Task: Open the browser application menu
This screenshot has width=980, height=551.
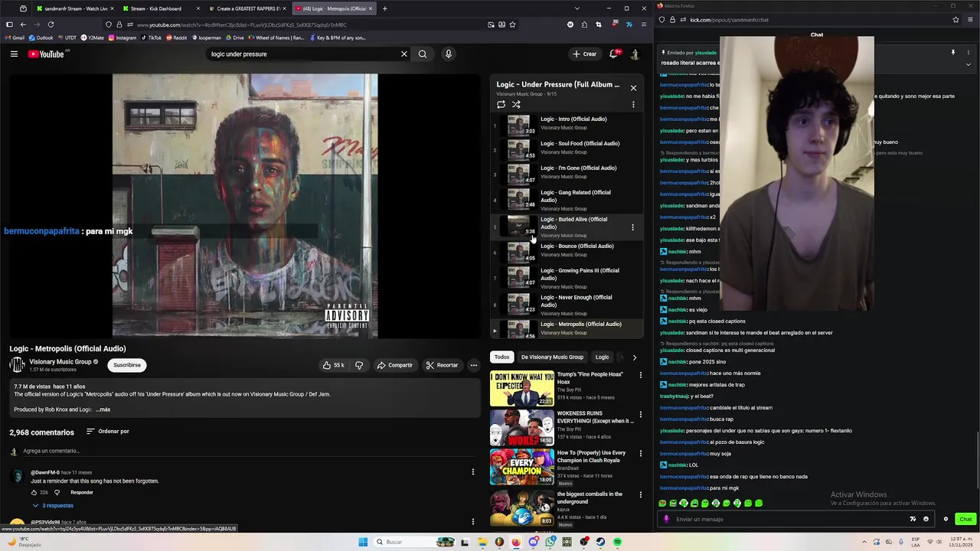Action: (643, 24)
